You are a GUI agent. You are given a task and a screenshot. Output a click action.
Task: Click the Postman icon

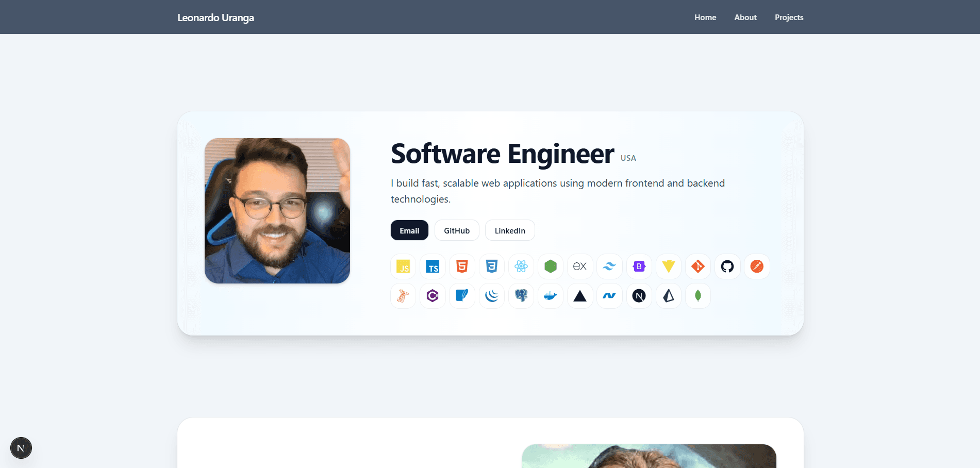click(x=756, y=266)
